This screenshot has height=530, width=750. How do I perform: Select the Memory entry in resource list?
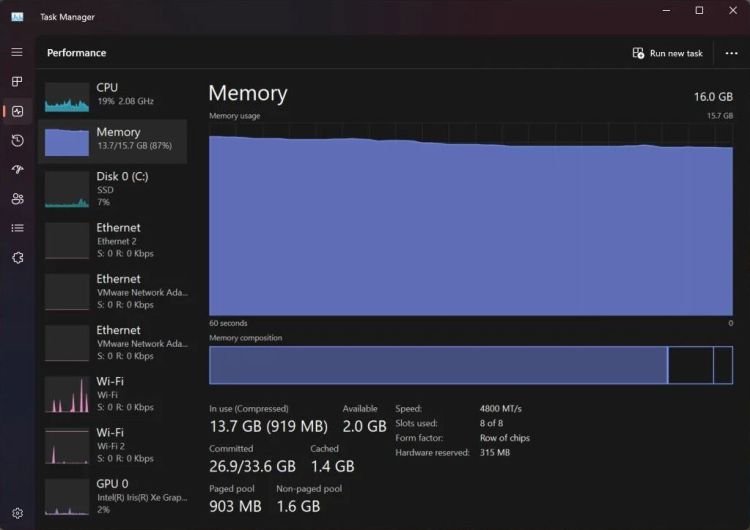pyautogui.click(x=113, y=140)
